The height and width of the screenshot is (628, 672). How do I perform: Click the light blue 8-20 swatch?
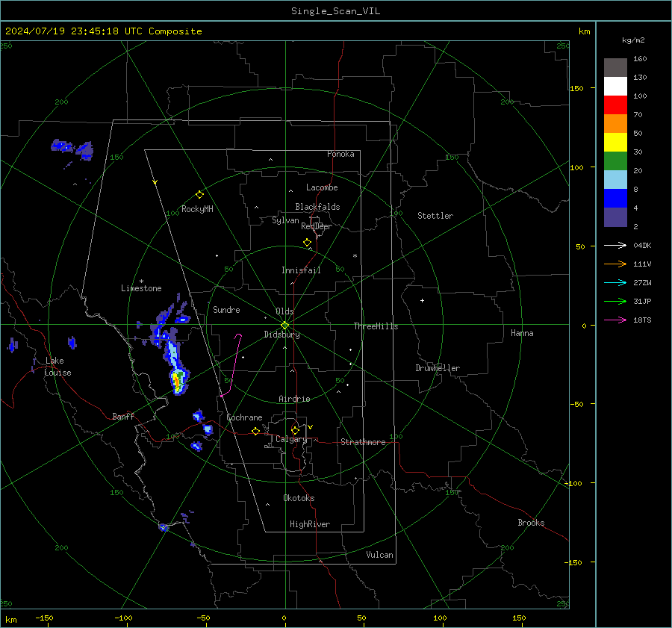615,180
